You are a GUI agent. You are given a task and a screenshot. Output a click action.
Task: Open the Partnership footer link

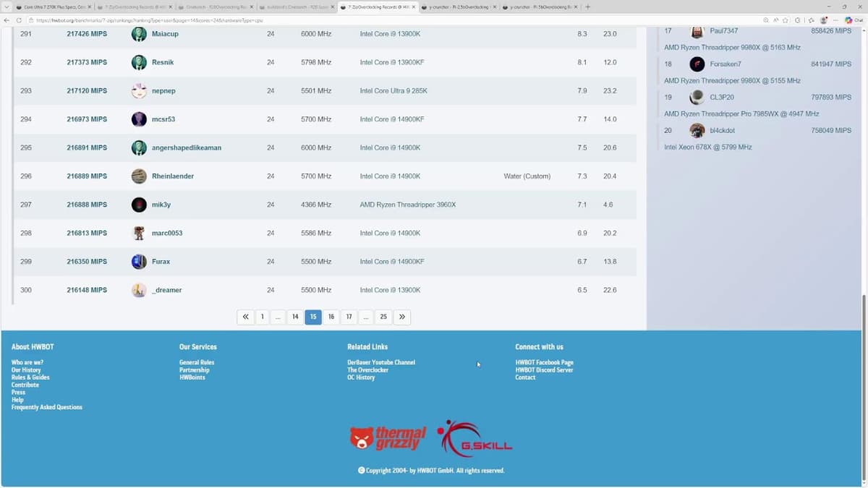coord(195,370)
